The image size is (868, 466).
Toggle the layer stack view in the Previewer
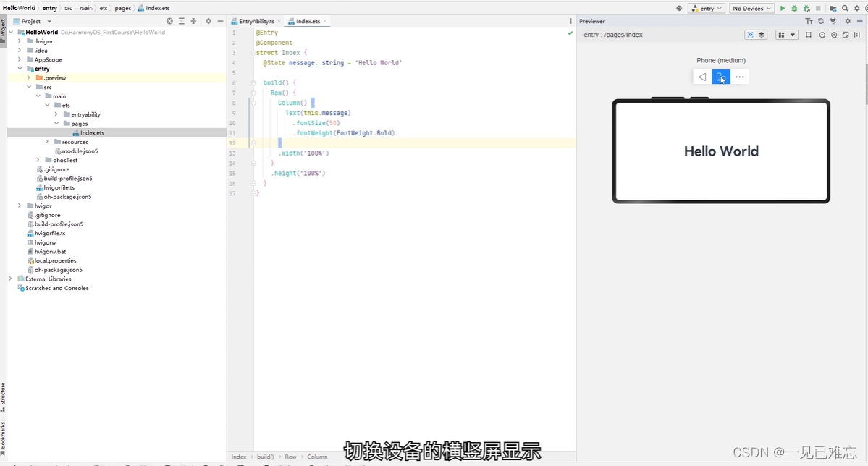[762, 34]
